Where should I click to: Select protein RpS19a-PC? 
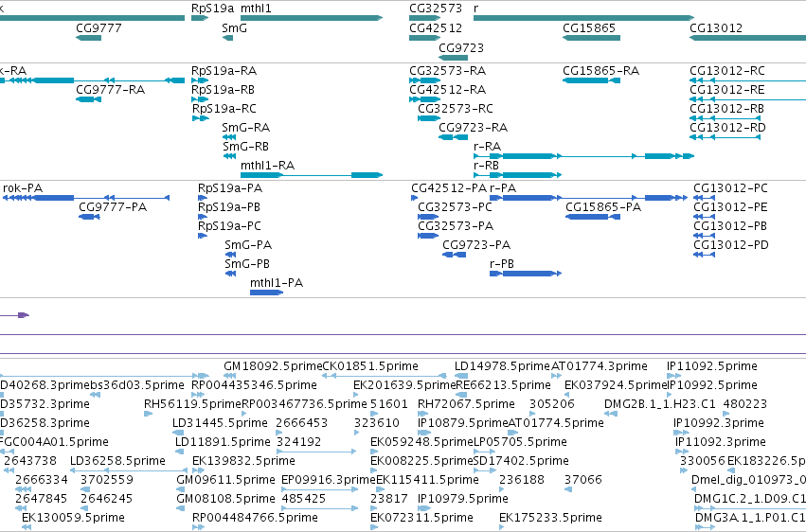click(x=202, y=236)
